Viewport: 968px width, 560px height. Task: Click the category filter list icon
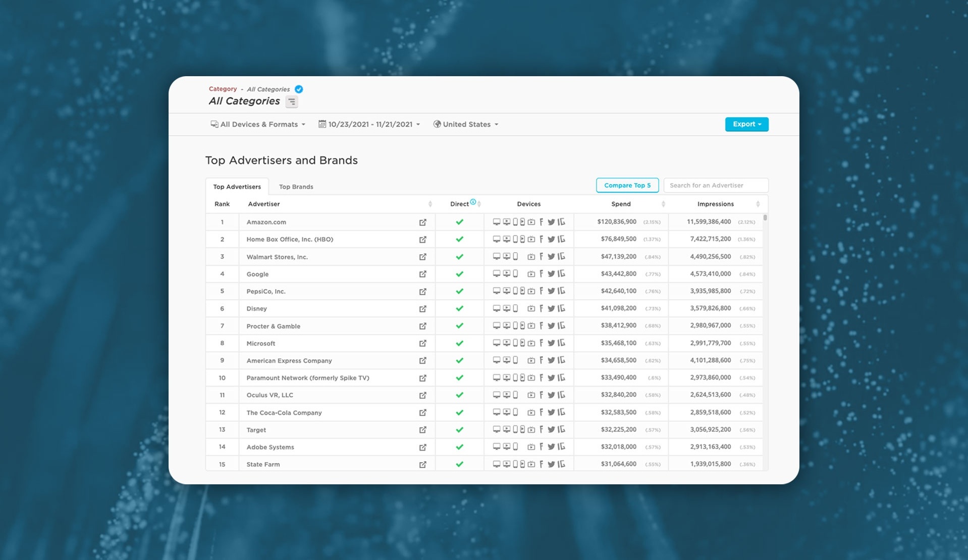[x=292, y=102]
